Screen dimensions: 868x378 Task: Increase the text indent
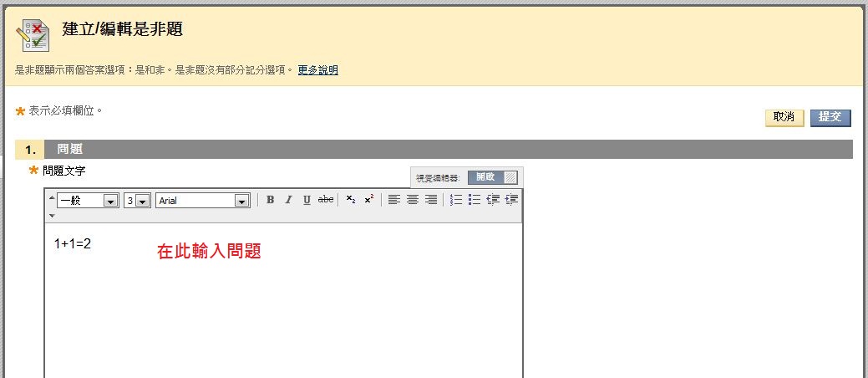click(511, 200)
